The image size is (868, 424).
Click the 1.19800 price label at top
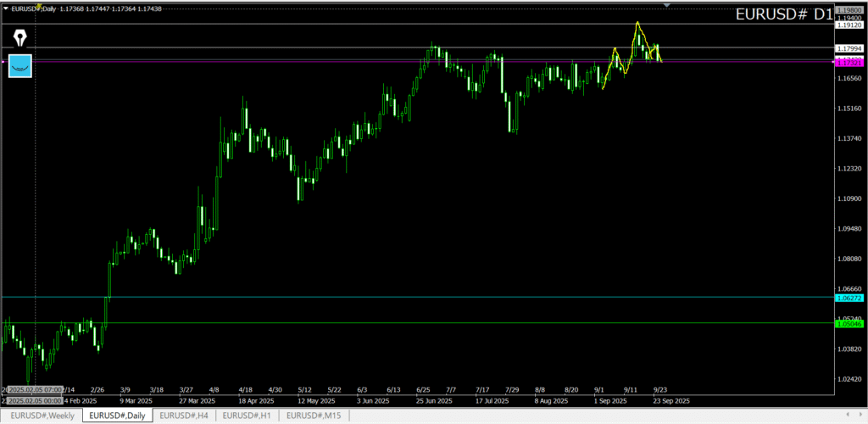849,11
